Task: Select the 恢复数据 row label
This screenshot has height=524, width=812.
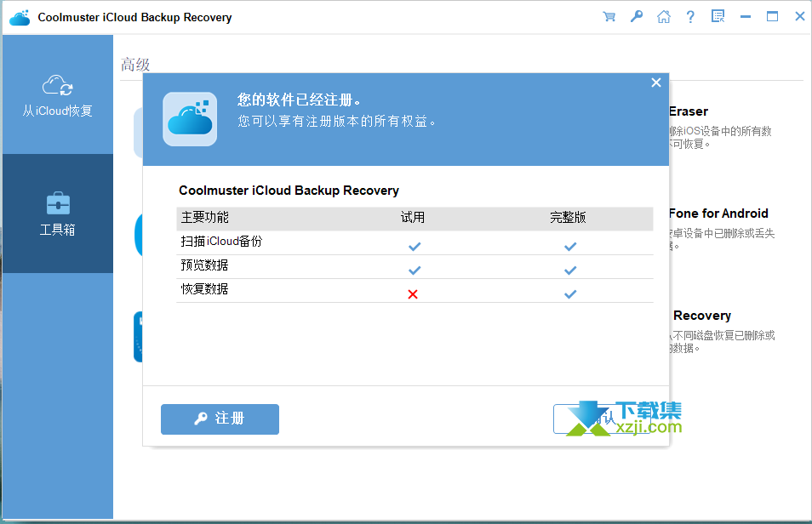Action: [204, 289]
